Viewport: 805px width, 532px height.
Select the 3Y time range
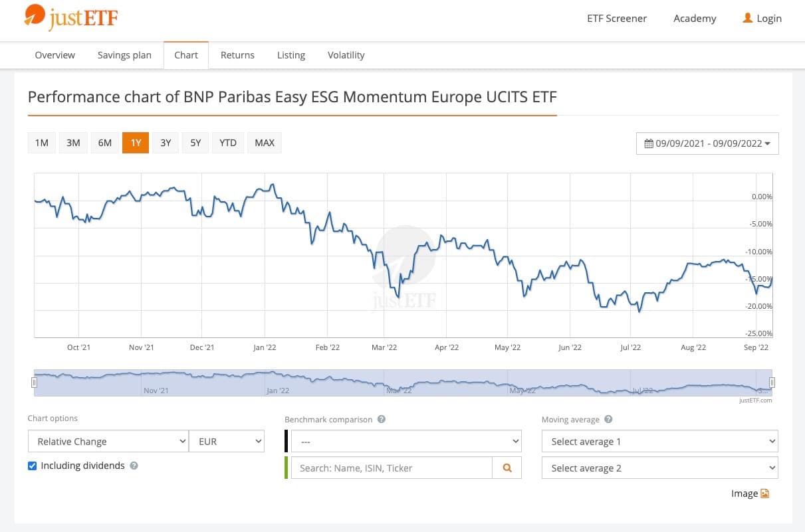click(166, 143)
